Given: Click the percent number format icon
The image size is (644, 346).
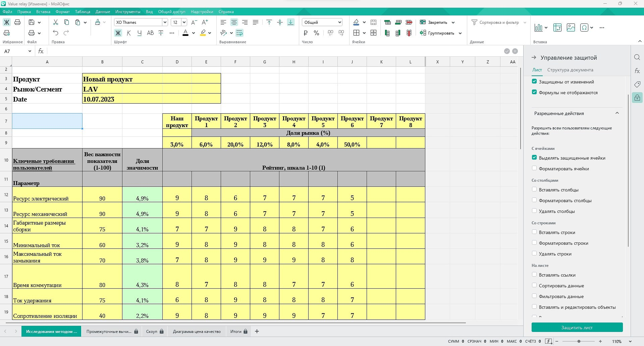Looking at the screenshot, I should pyautogui.click(x=316, y=33).
